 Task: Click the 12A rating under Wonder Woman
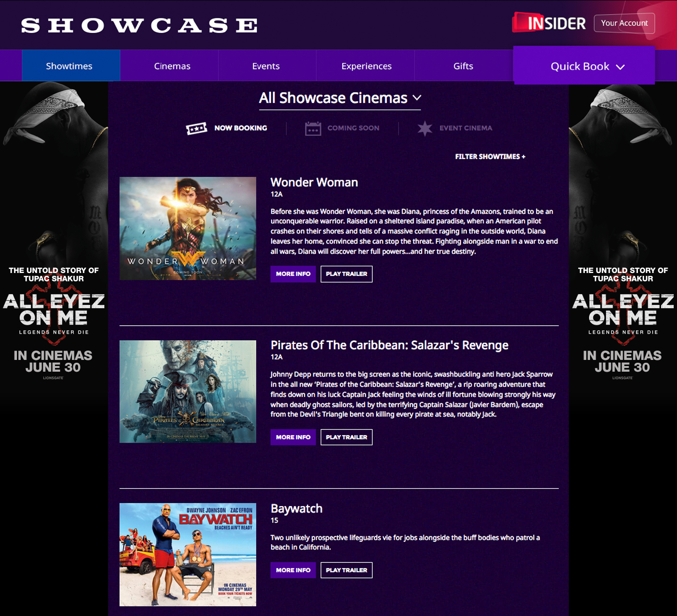(276, 195)
